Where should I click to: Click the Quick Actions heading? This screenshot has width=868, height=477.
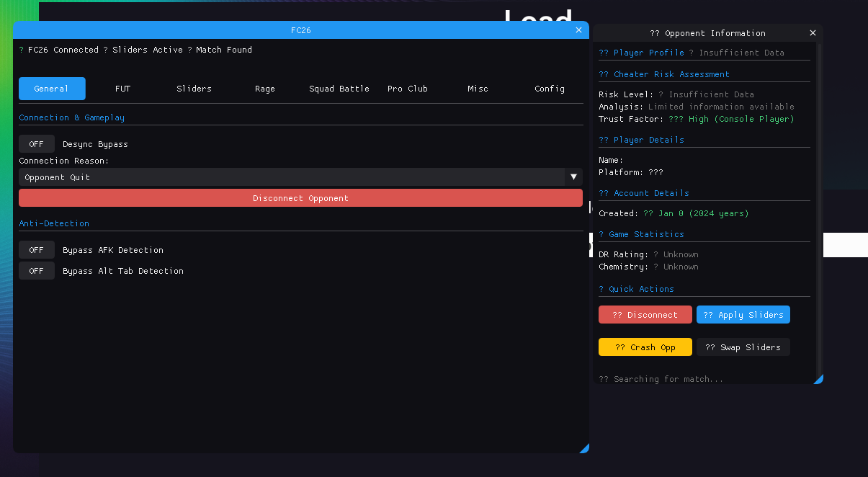click(x=637, y=289)
